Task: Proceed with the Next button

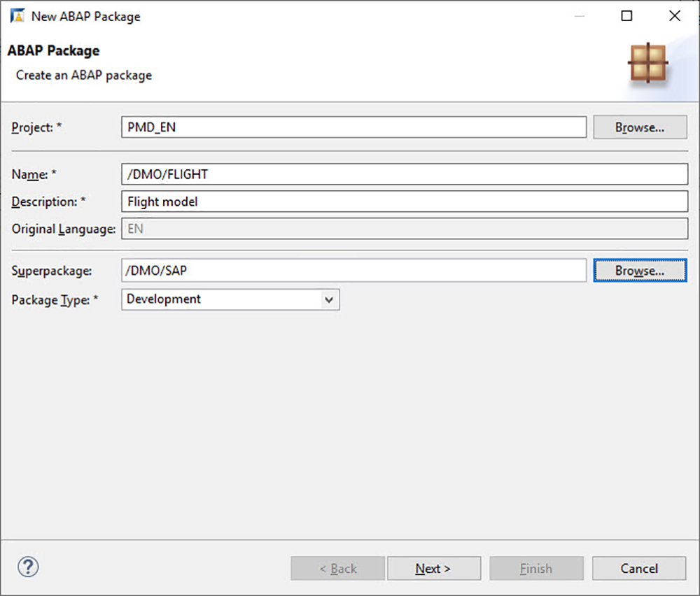Action: tap(434, 568)
